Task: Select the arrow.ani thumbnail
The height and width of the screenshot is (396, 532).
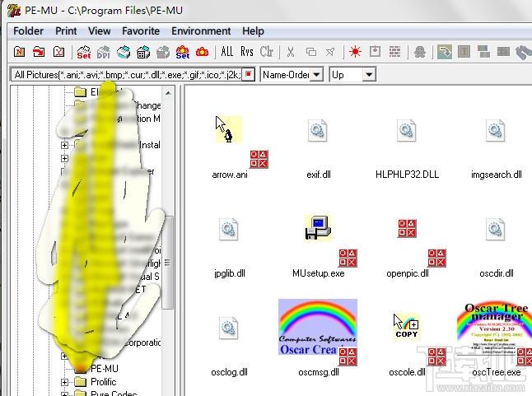Action: 228,129
